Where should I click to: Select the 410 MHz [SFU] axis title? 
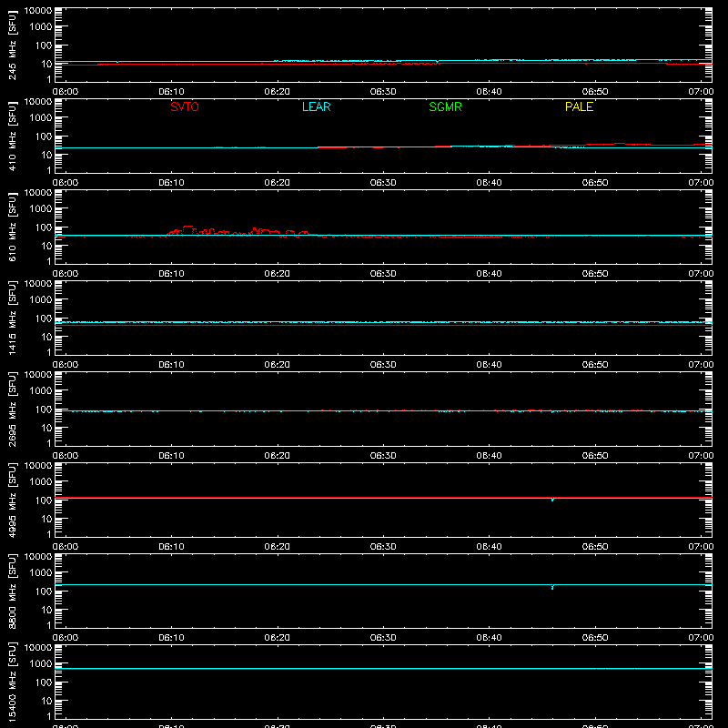click(x=12, y=136)
